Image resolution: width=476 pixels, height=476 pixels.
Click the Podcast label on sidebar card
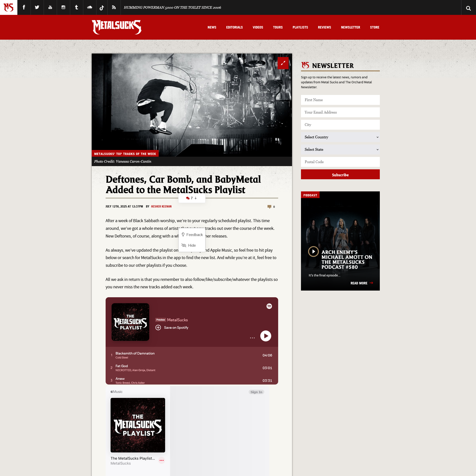point(310,195)
